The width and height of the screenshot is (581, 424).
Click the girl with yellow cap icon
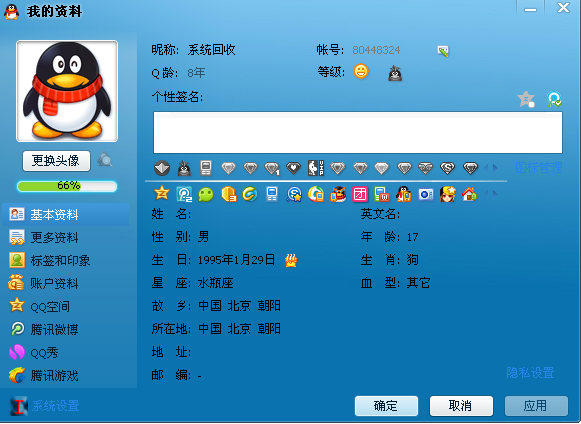[448, 194]
